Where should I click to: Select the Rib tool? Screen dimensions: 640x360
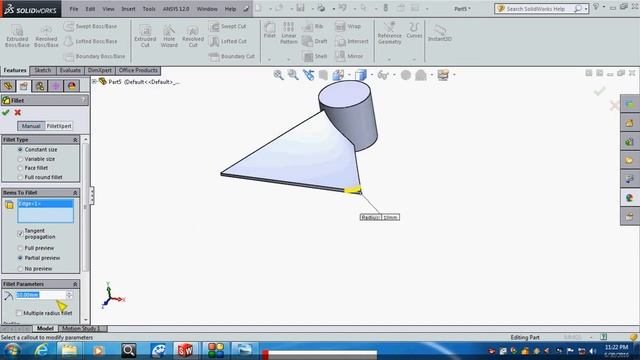[313, 26]
